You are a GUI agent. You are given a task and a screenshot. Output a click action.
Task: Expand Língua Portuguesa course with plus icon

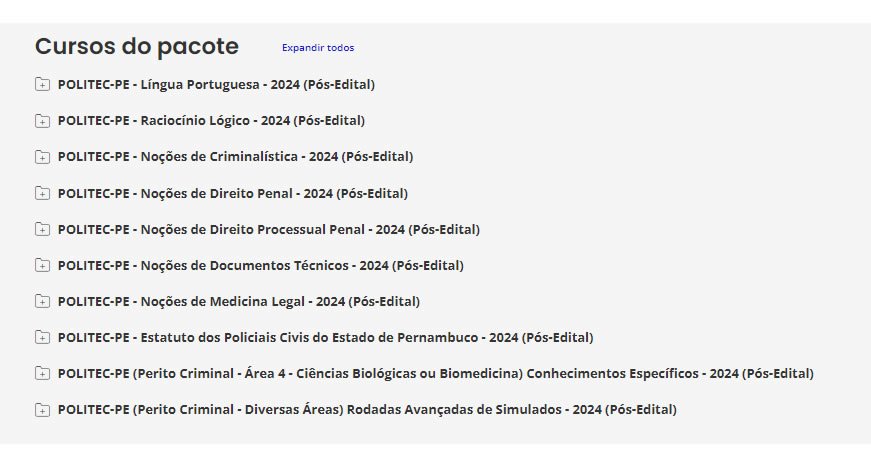click(x=42, y=85)
